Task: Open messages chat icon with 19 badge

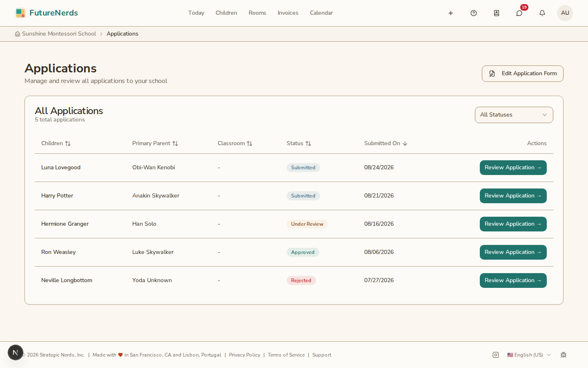Action: 519,13
